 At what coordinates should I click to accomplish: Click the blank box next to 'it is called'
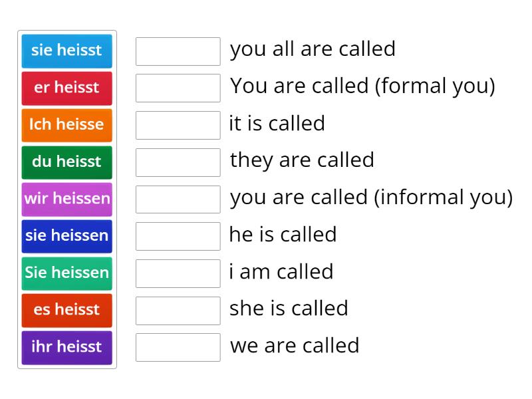[x=178, y=124]
